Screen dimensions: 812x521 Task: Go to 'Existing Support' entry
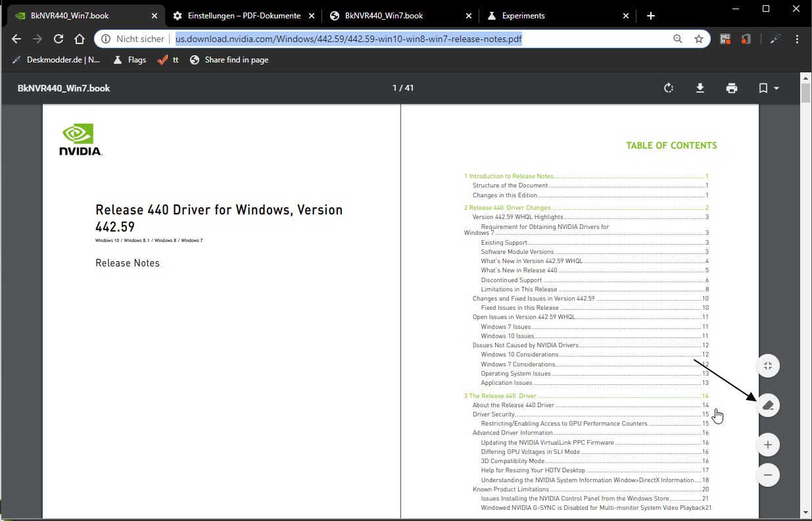(x=594, y=243)
